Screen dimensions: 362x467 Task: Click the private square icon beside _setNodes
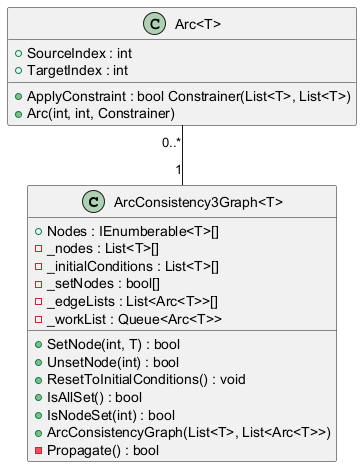39,284
